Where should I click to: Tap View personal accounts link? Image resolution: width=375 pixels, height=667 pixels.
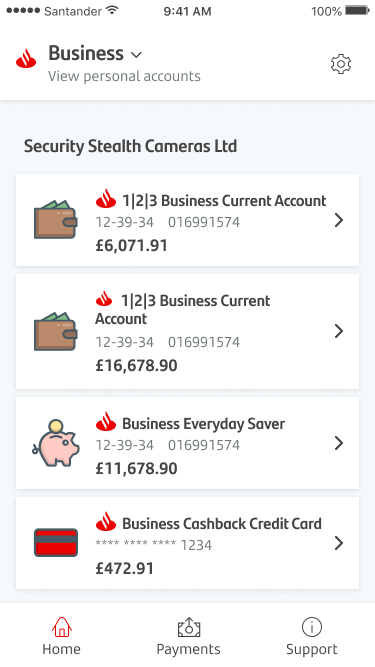tap(124, 76)
